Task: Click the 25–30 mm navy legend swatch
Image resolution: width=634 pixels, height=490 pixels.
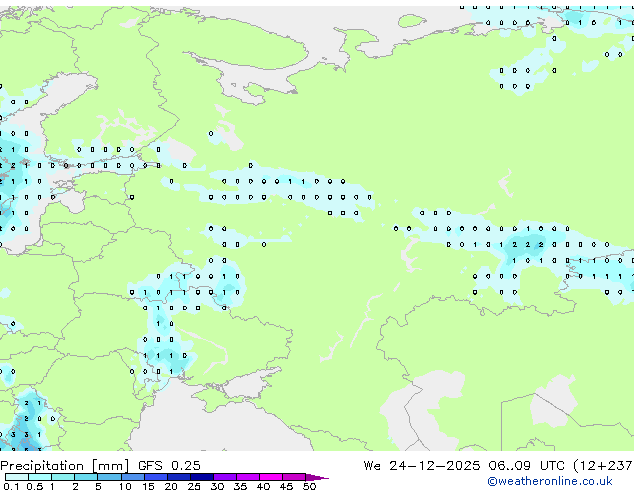Action: click(202, 477)
